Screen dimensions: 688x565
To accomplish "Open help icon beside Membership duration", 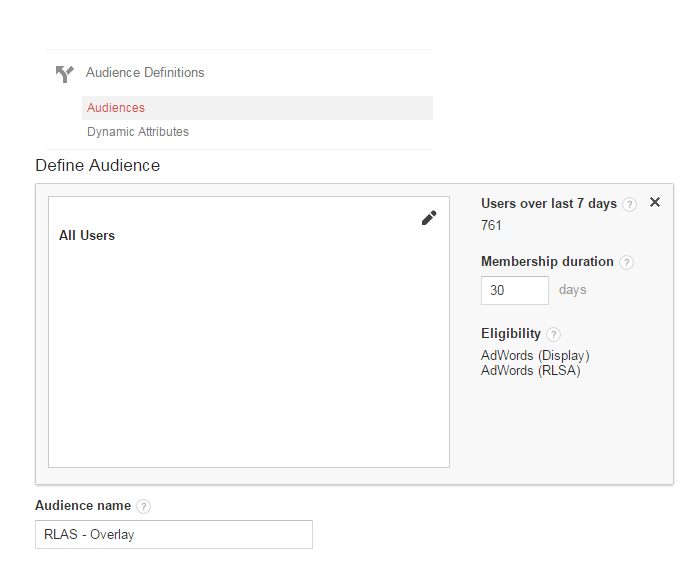I will pos(626,262).
